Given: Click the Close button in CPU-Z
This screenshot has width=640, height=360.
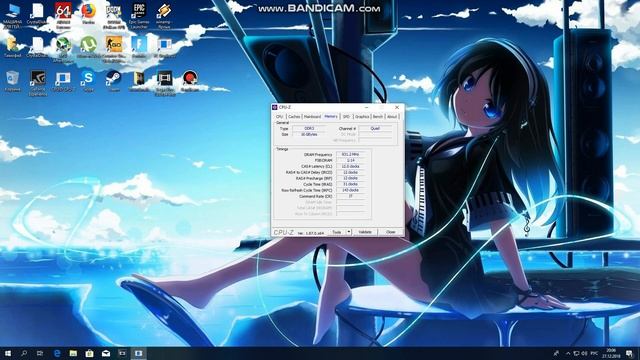Looking at the screenshot, I should click(391, 232).
